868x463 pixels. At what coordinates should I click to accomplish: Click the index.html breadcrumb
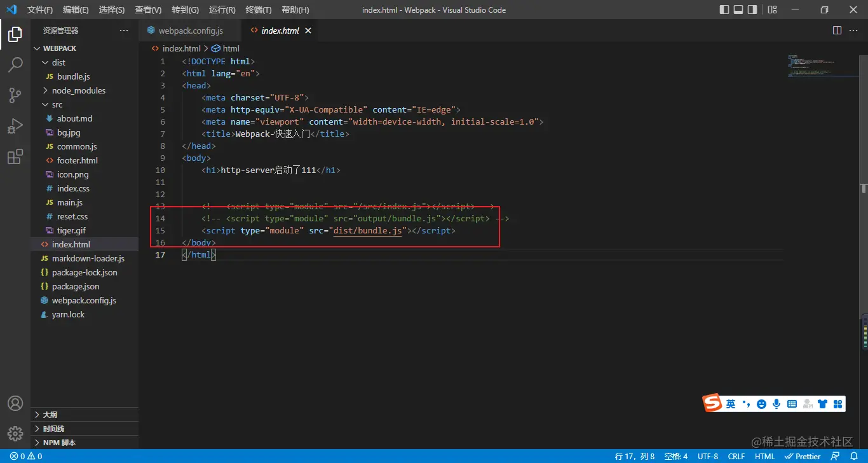[x=176, y=48]
